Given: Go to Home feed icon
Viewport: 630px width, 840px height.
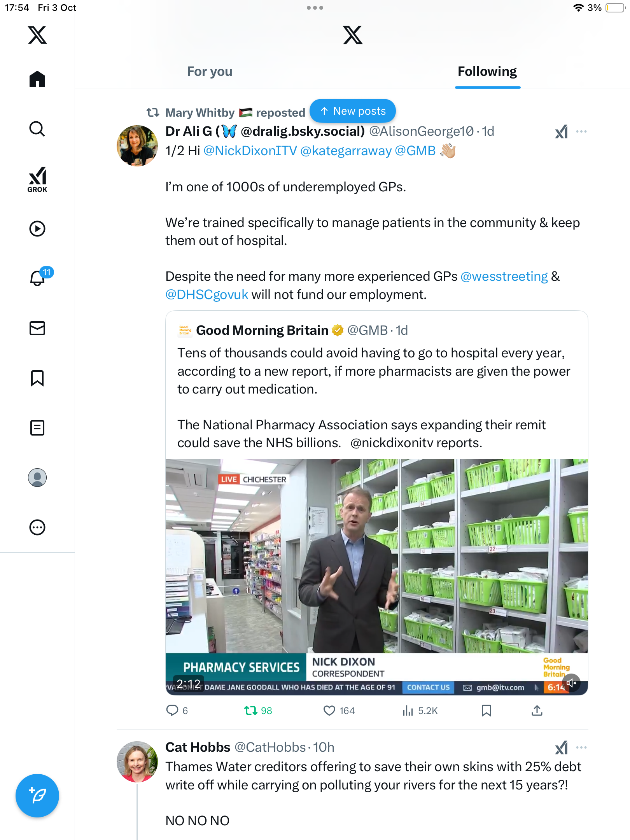Looking at the screenshot, I should (37, 79).
